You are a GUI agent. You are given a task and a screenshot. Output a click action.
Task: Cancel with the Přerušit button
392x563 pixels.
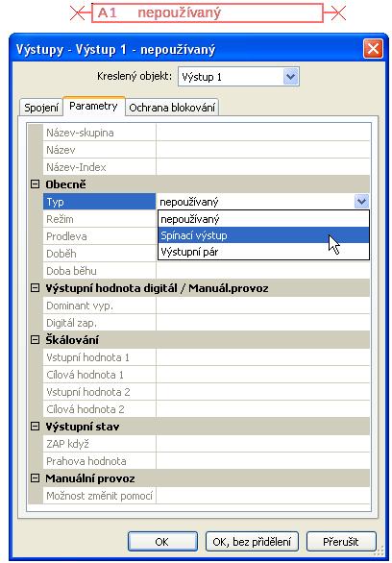[341, 542]
